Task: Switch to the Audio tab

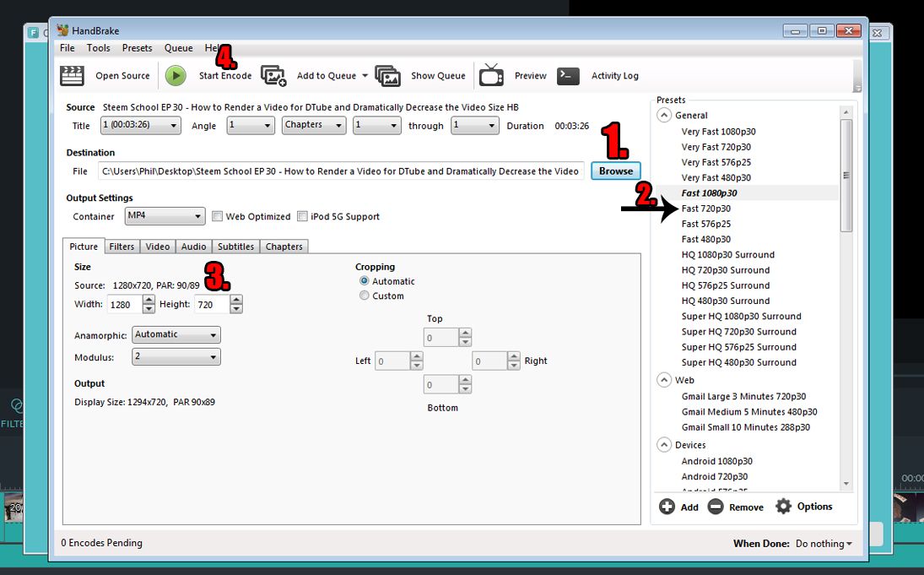Action: click(193, 247)
